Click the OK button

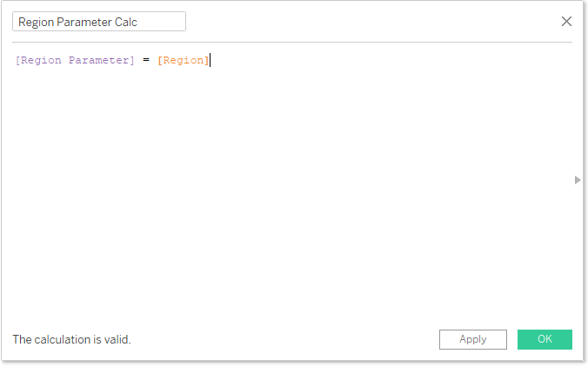point(545,339)
